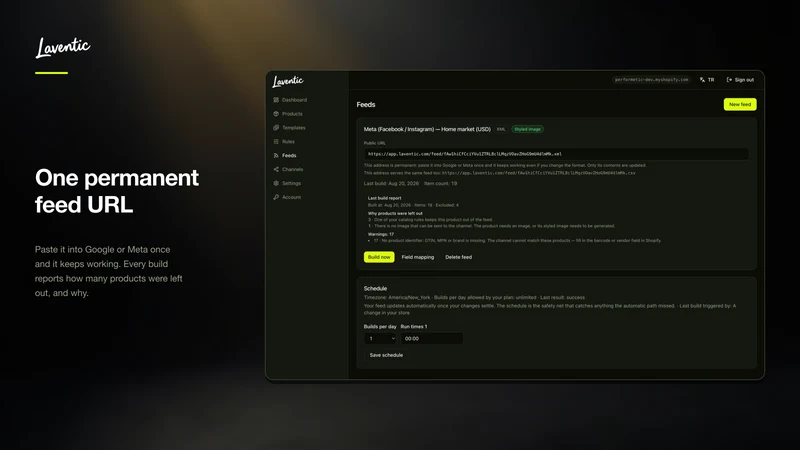Screen dimensions: 800x450
Task: Click the large Laventic logo on the slide
Action: pyautogui.click(x=63, y=47)
